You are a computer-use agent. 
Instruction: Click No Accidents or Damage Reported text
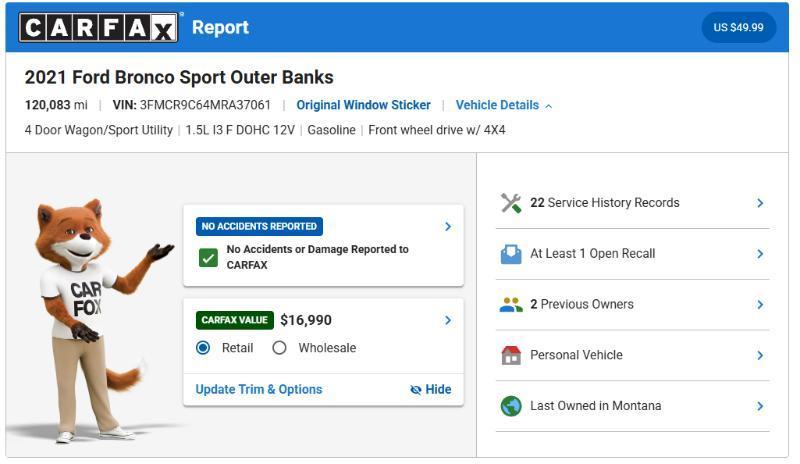[x=317, y=257]
